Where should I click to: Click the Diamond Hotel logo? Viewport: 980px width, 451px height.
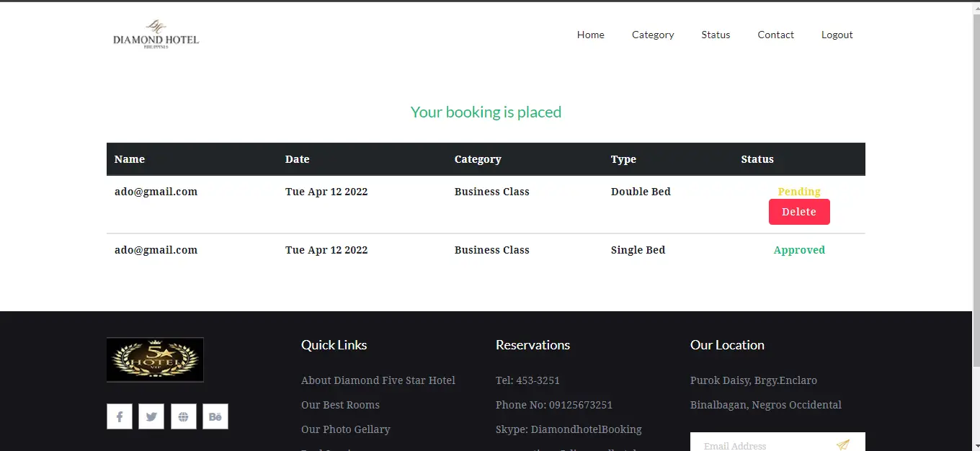(156, 35)
